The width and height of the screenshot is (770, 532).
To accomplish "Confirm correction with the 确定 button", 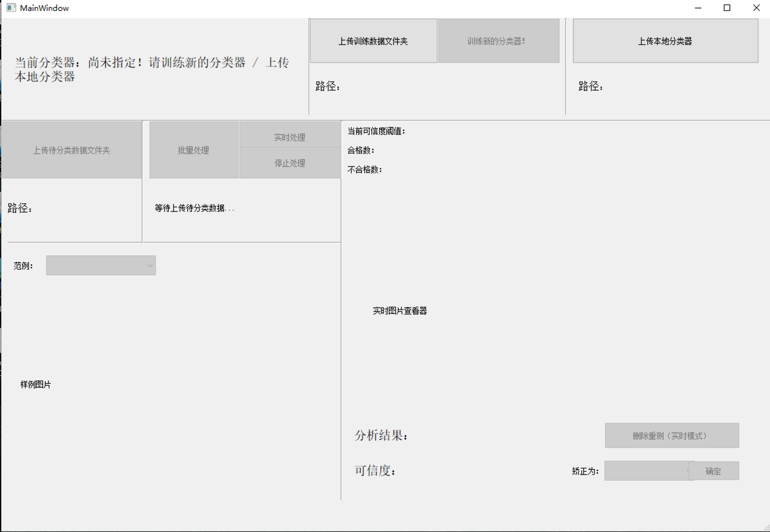I will click(713, 471).
